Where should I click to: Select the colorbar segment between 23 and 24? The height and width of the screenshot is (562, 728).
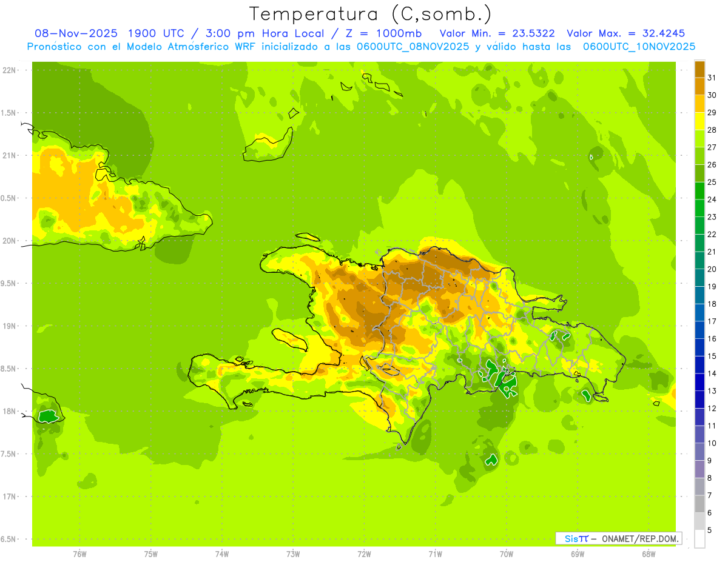tap(699, 208)
